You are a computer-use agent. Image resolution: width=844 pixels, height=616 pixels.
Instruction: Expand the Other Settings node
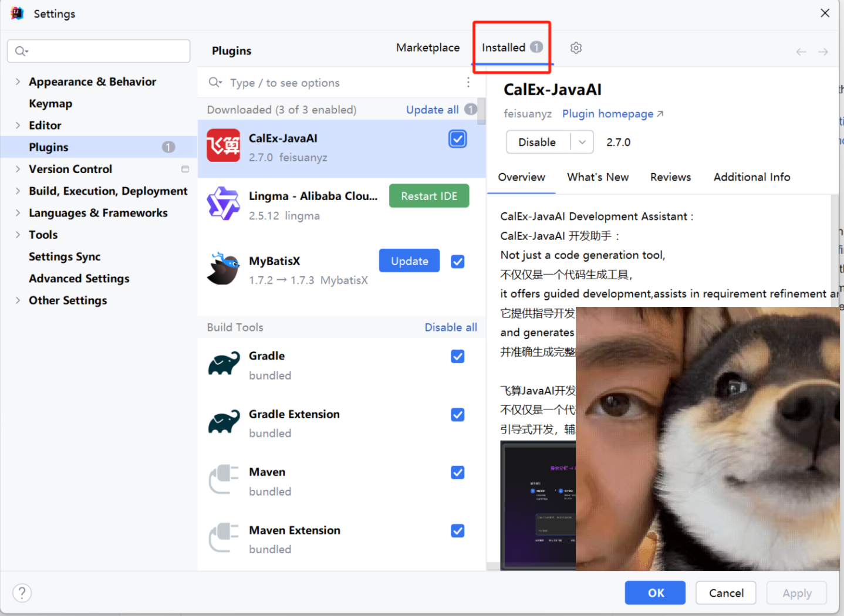(18, 300)
